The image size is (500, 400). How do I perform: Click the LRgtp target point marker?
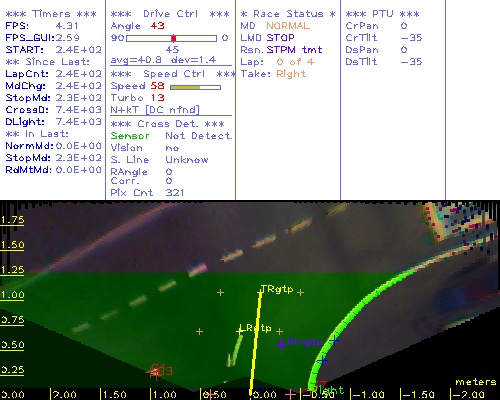[240, 331]
